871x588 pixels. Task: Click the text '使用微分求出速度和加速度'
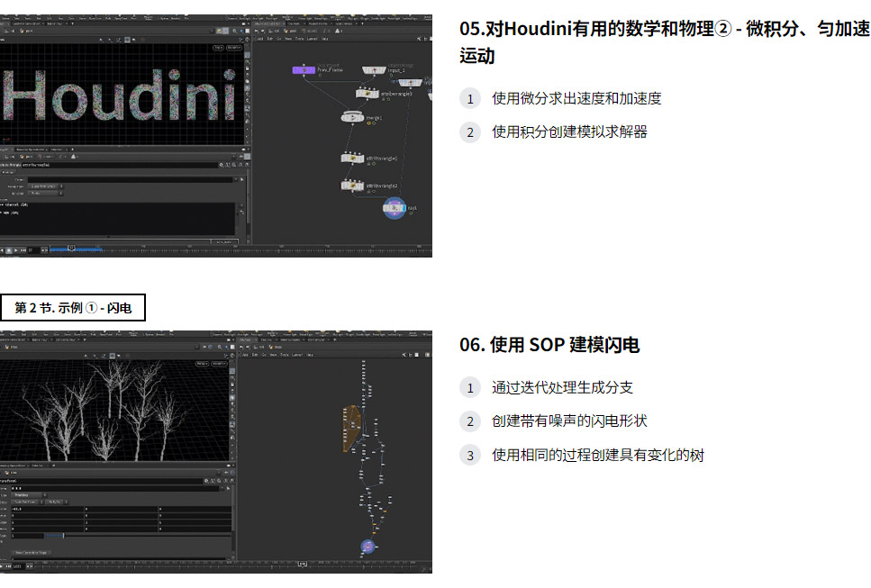coord(576,99)
